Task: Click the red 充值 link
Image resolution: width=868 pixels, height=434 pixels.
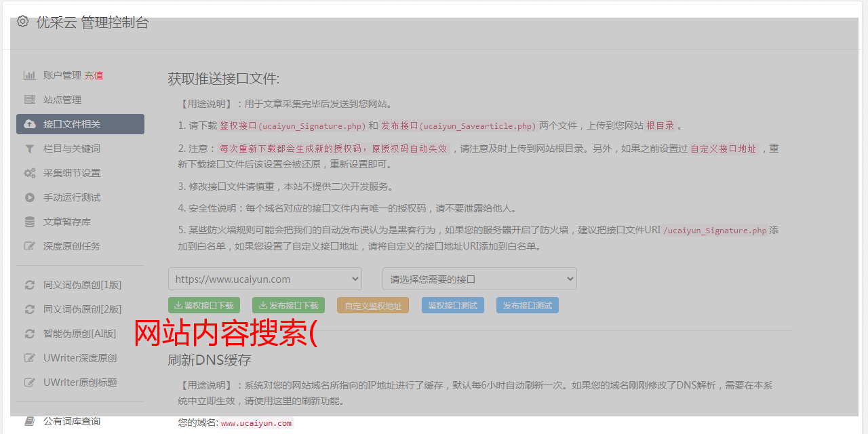Action: click(94, 75)
